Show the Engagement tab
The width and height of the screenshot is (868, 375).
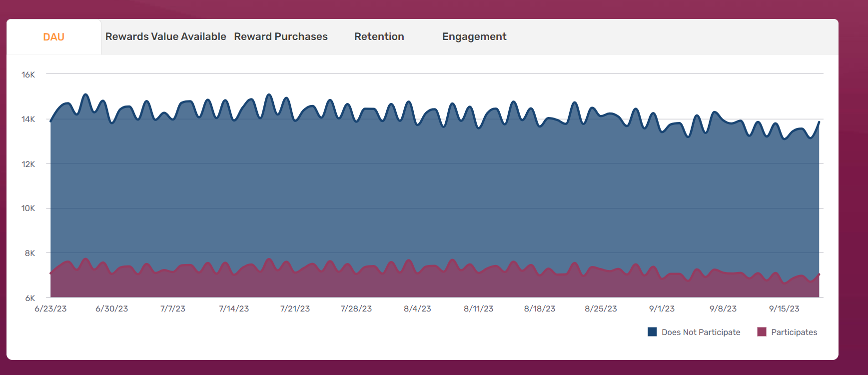point(474,36)
